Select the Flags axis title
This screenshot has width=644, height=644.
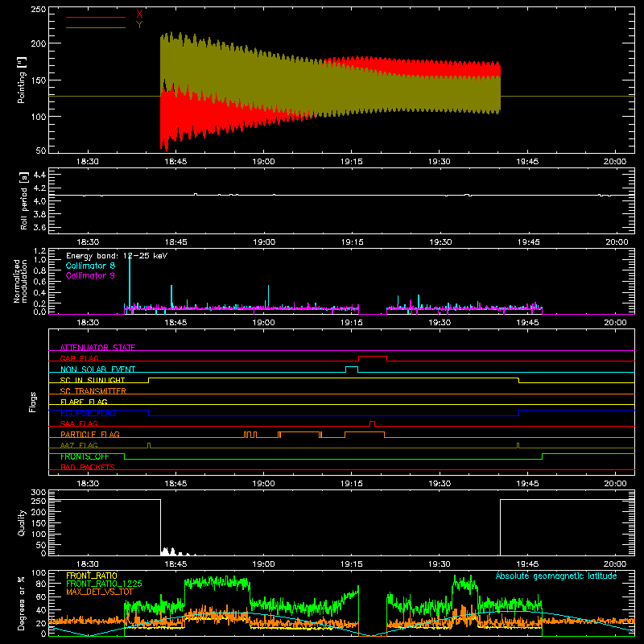pyautogui.click(x=33, y=402)
